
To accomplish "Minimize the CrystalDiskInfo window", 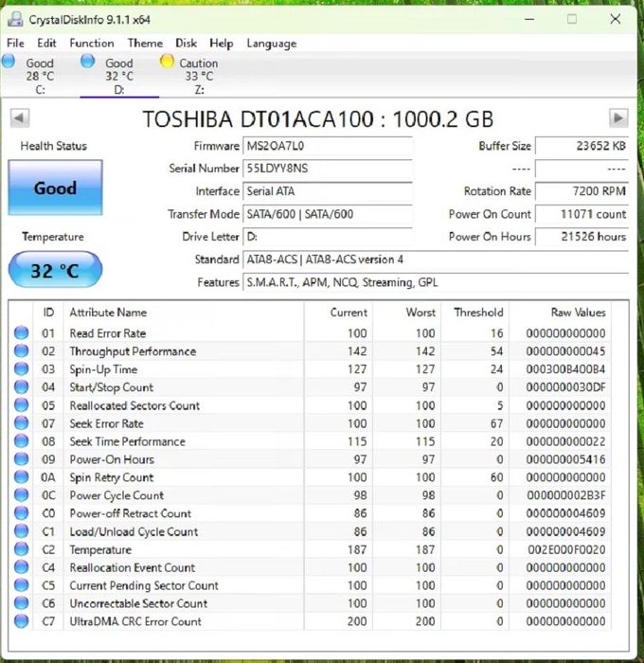I will pyautogui.click(x=529, y=19).
